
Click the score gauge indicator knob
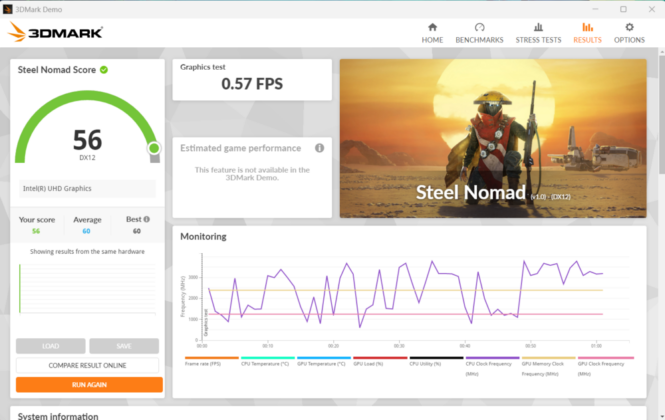(154, 148)
